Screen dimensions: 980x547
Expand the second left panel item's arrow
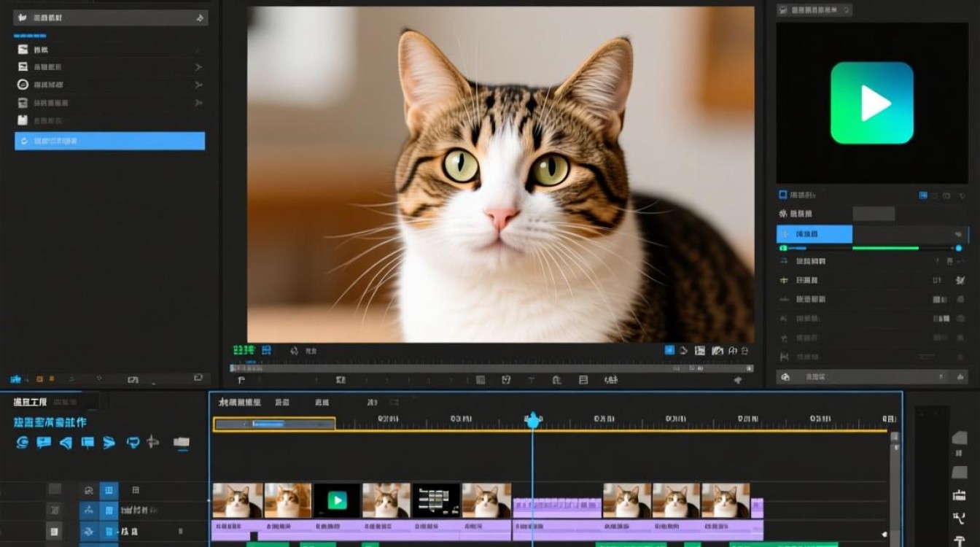(198, 67)
